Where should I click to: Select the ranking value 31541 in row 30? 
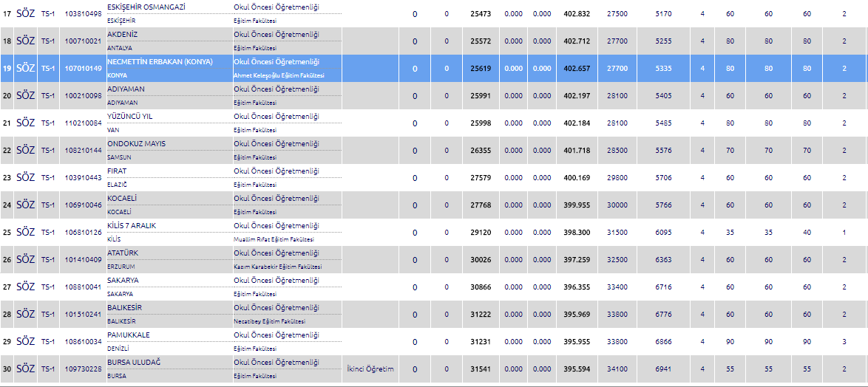[x=480, y=369]
